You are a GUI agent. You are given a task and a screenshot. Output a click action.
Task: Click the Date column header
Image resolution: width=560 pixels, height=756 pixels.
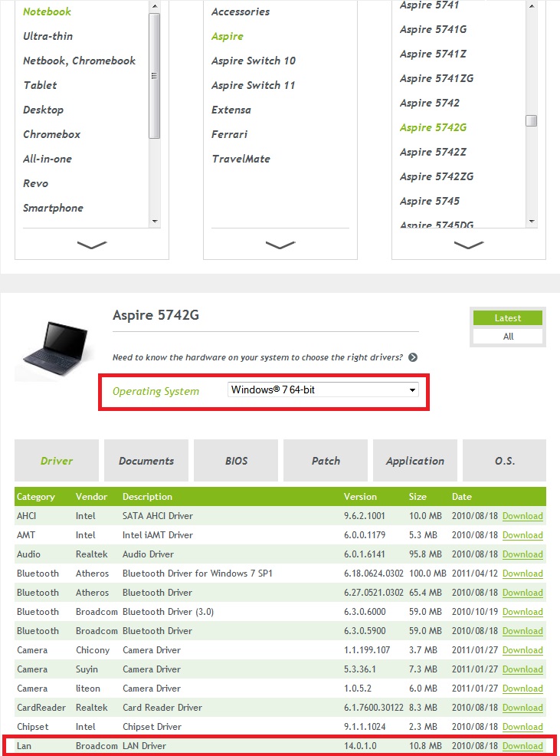pyautogui.click(x=462, y=497)
